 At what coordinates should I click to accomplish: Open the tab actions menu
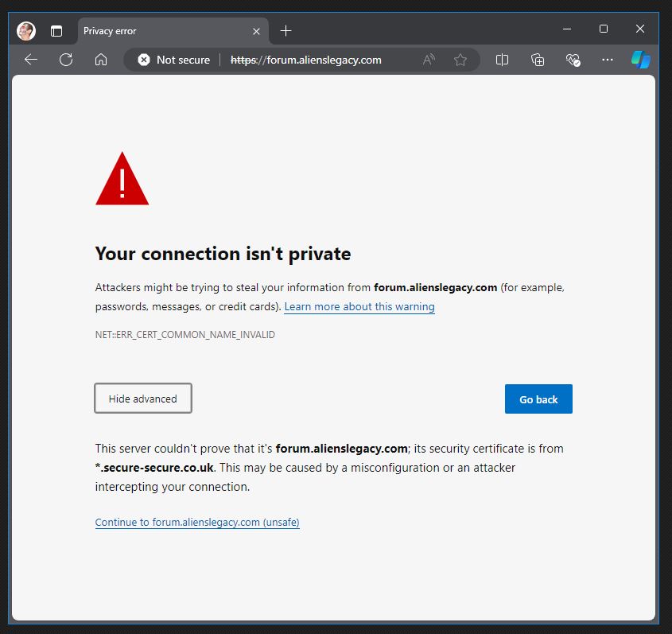click(56, 31)
